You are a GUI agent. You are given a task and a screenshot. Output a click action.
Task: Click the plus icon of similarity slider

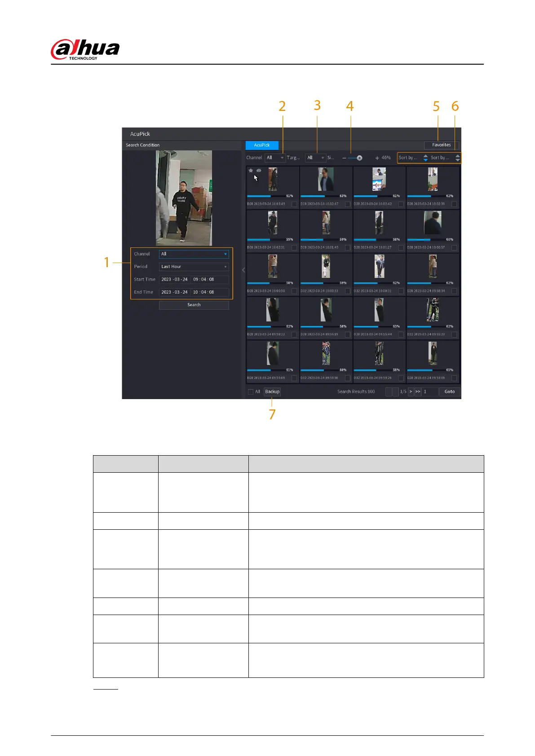(377, 158)
